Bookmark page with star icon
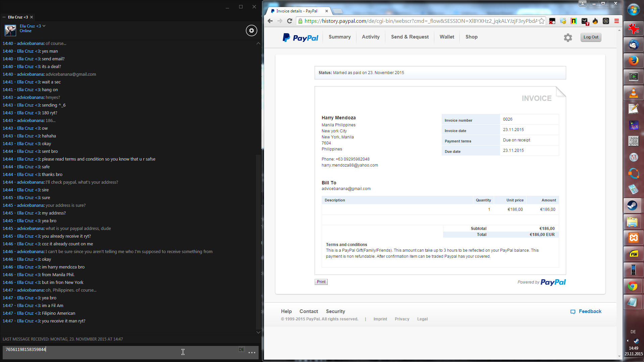644x362 pixels. [542, 21]
